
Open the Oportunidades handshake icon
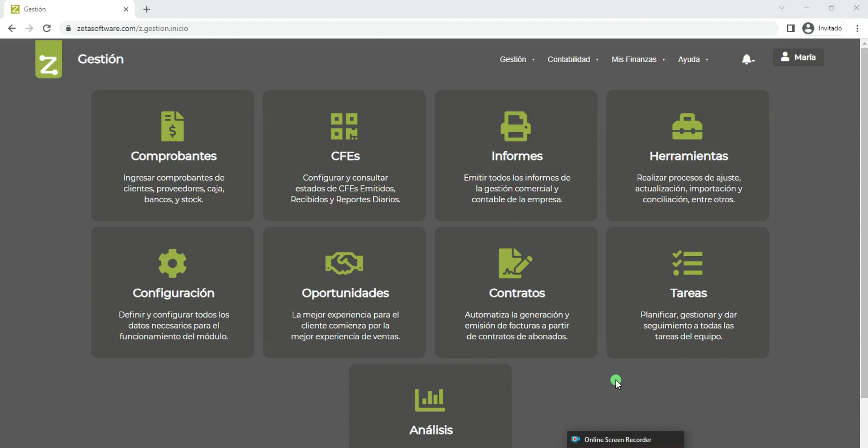click(x=344, y=263)
